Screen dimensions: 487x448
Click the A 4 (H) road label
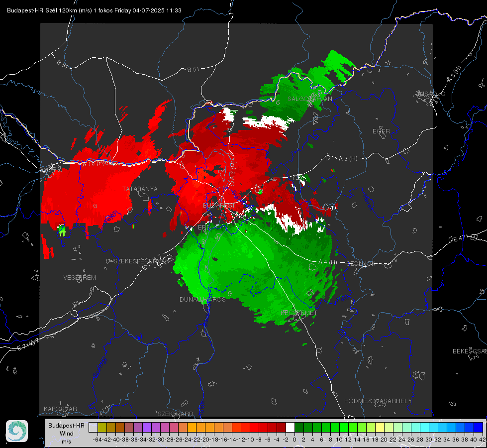(328, 262)
